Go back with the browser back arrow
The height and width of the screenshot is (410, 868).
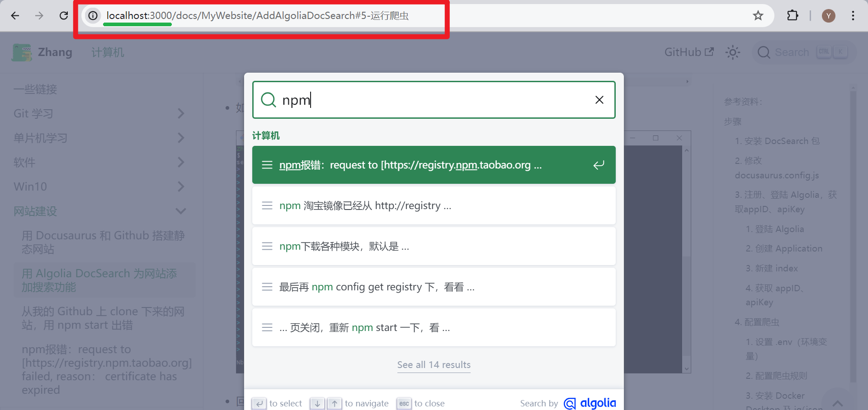click(15, 16)
